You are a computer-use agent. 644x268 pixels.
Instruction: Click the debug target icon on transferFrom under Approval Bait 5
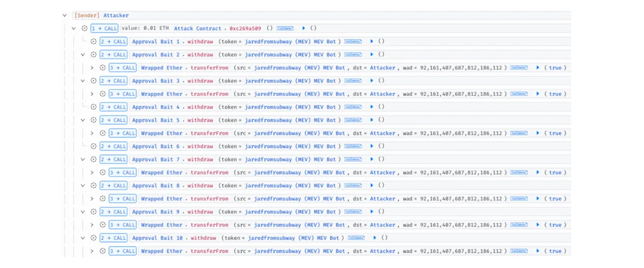(x=103, y=133)
